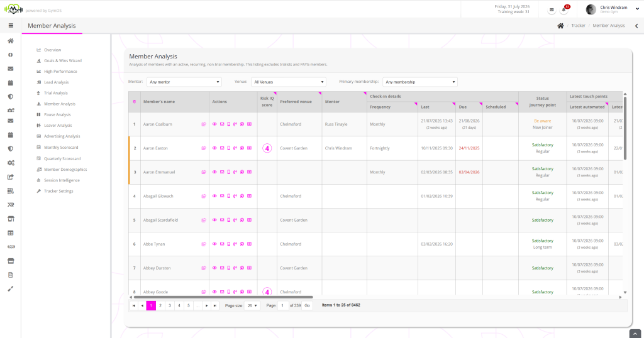Viewport: 644px width, 338px height.
Task: Open Leaver Analysis in the side menu
Action: [58, 126]
